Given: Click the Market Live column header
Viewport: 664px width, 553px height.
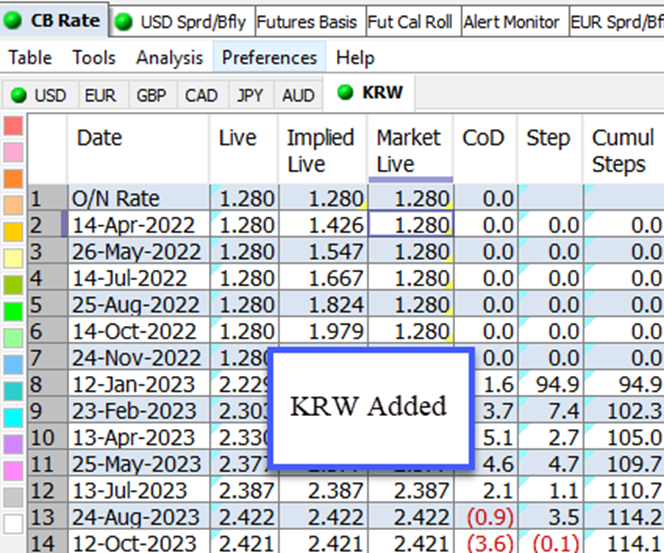Looking at the screenshot, I should pyautogui.click(x=410, y=149).
